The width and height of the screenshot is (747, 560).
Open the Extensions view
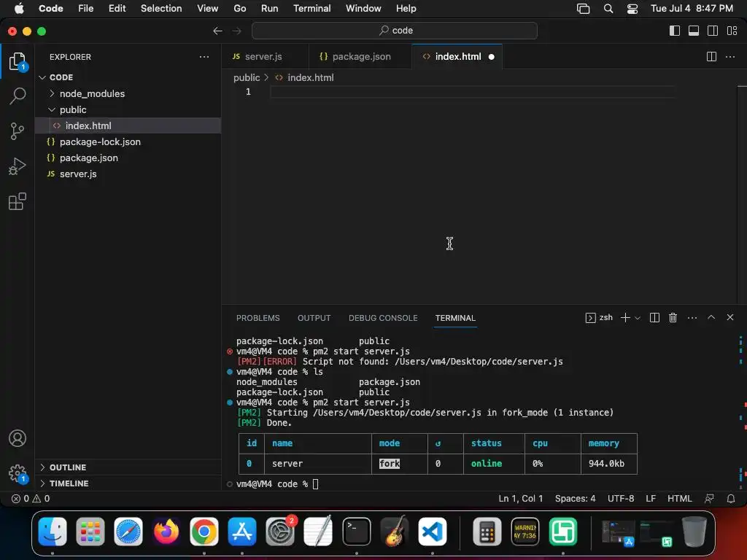click(18, 201)
